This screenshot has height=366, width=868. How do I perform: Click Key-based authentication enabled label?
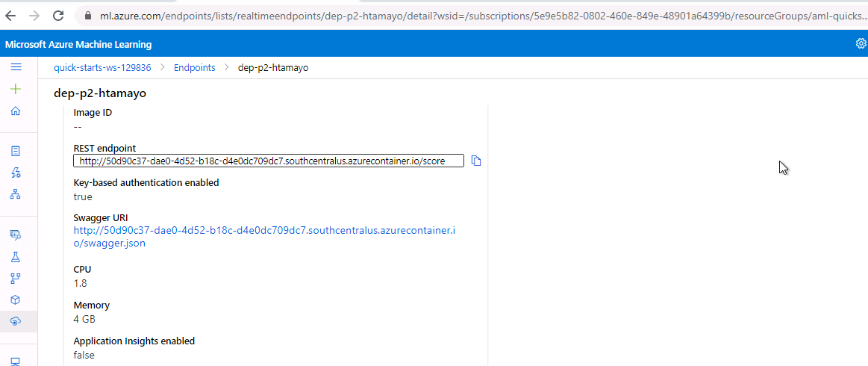click(x=146, y=182)
